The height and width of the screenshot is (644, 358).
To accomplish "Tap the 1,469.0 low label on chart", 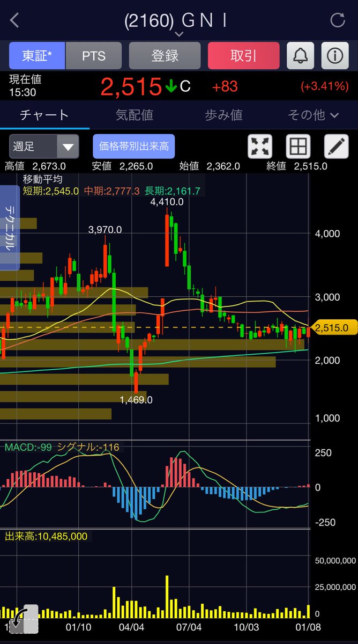I will point(136,400).
